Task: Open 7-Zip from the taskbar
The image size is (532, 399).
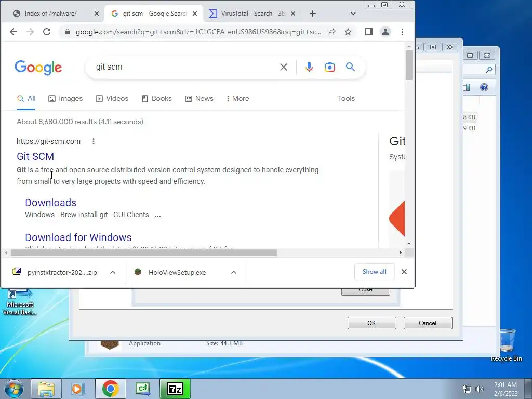Action: (x=175, y=389)
